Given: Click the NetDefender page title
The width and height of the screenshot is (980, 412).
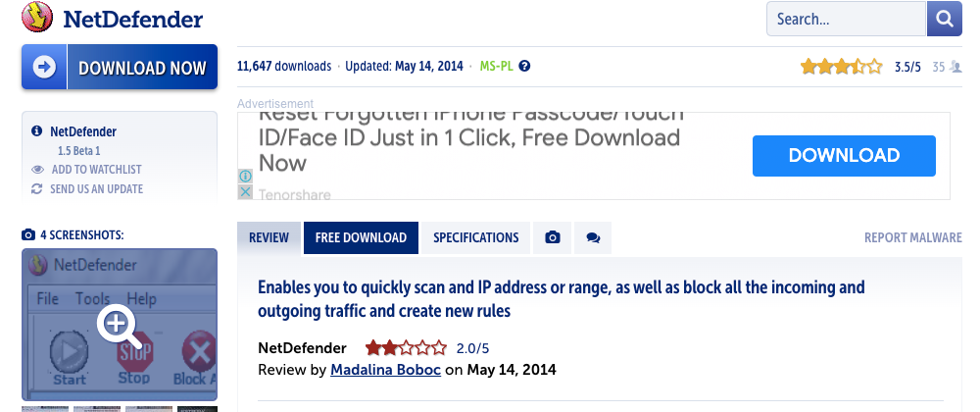Looking at the screenshot, I should point(133,18).
